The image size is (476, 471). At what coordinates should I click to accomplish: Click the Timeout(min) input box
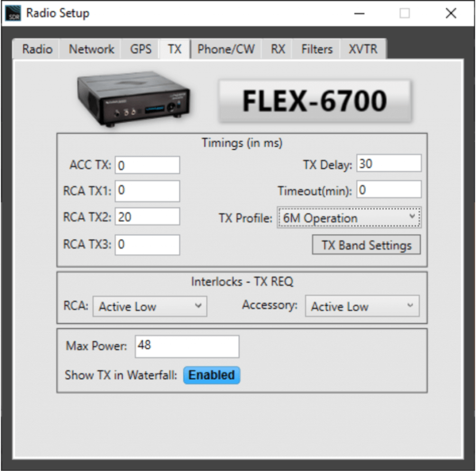tap(389, 189)
